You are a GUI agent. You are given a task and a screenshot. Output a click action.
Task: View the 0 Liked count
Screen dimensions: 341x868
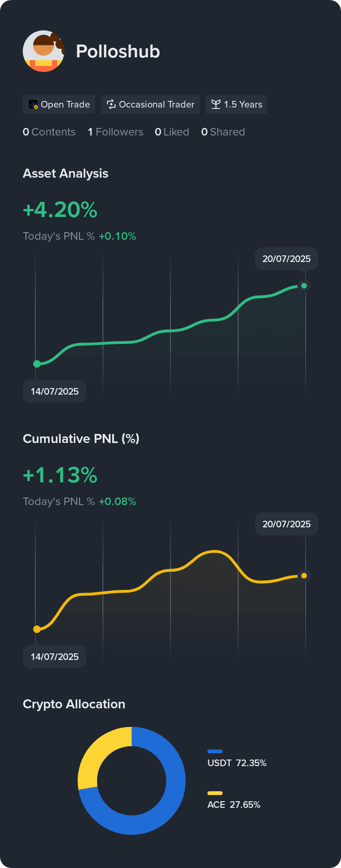(x=172, y=132)
